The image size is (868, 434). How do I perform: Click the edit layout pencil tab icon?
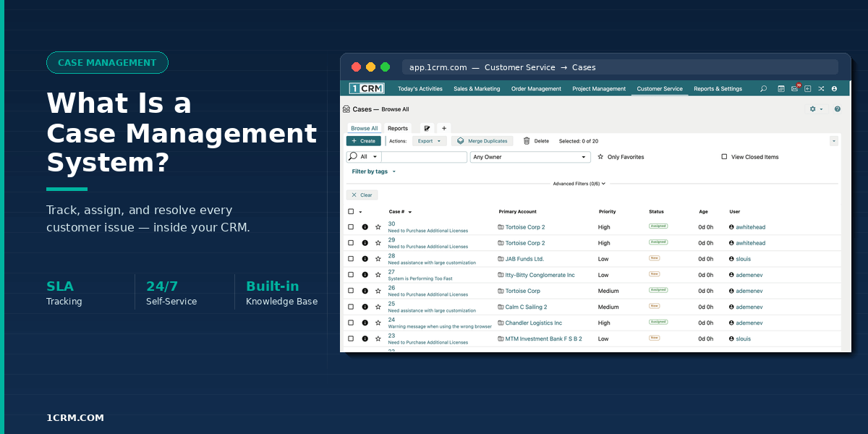click(x=427, y=128)
